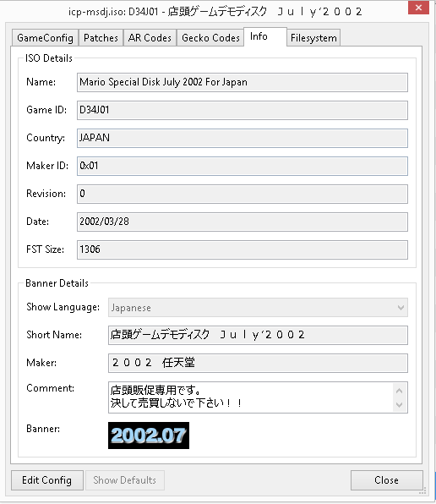Click the Date field 2002/03/28
This screenshot has height=504, width=436.
tap(243, 222)
